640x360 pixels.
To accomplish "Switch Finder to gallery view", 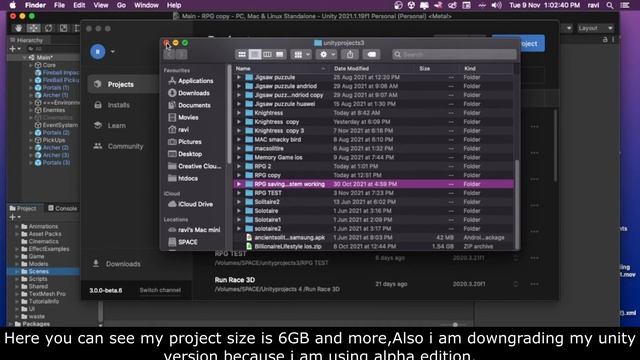I will pyautogui.click(x=280, y=54).
